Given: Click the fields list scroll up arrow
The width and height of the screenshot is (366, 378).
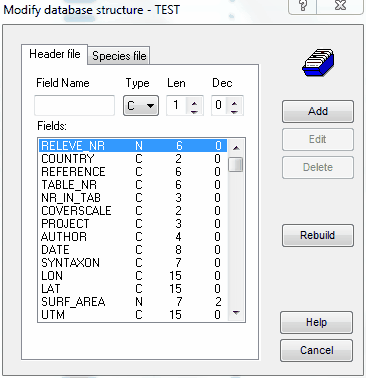Looking at the screenshot, I should [x=236, y=148].
